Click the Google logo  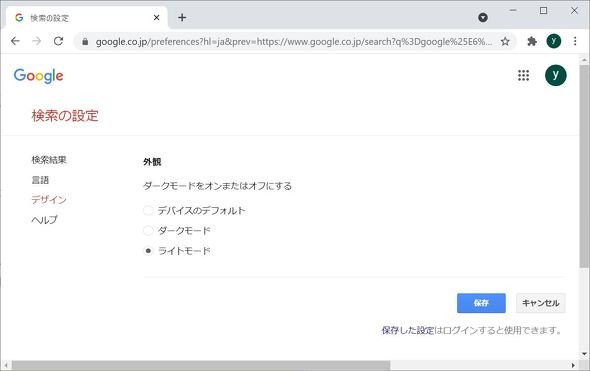click(x=38, y=76)
